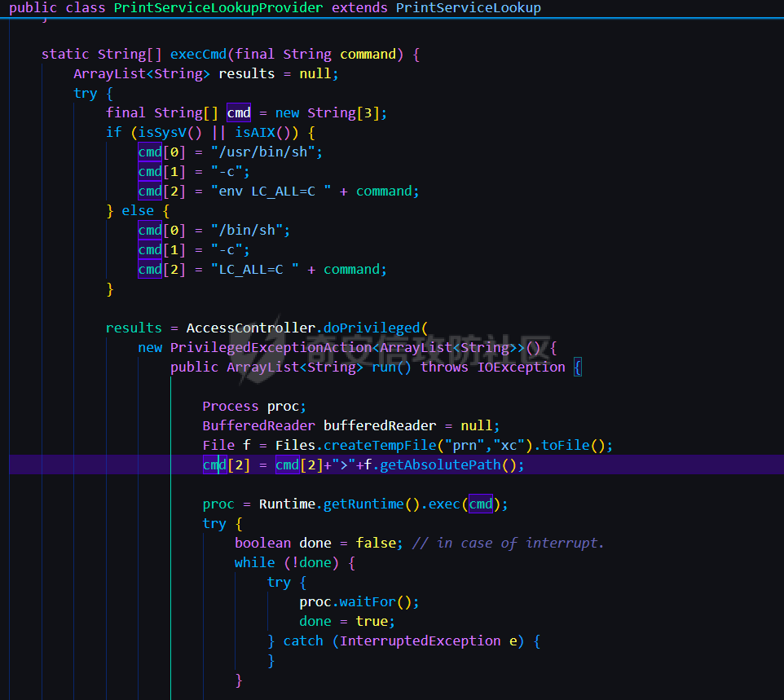Click the AccessController class reference
The image size is (784, 700).
pos(250,328)
